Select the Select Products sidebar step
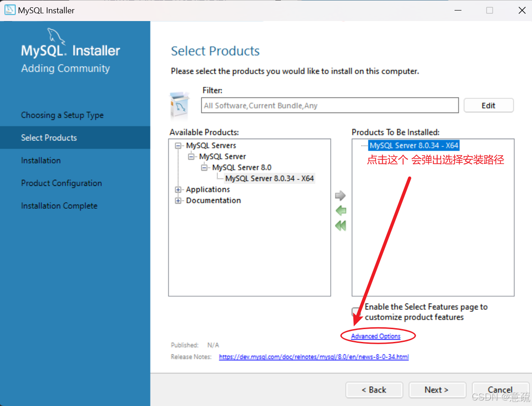This screenshot has width=532, height=406. (75, 138)
